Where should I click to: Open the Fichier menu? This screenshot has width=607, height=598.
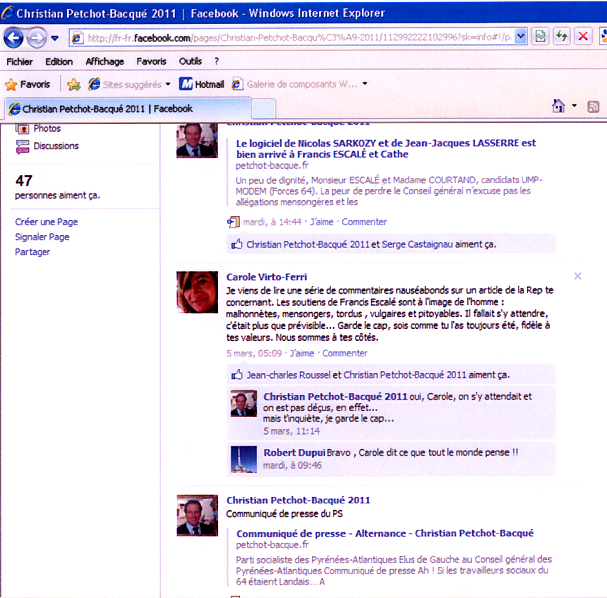[19, 62]
